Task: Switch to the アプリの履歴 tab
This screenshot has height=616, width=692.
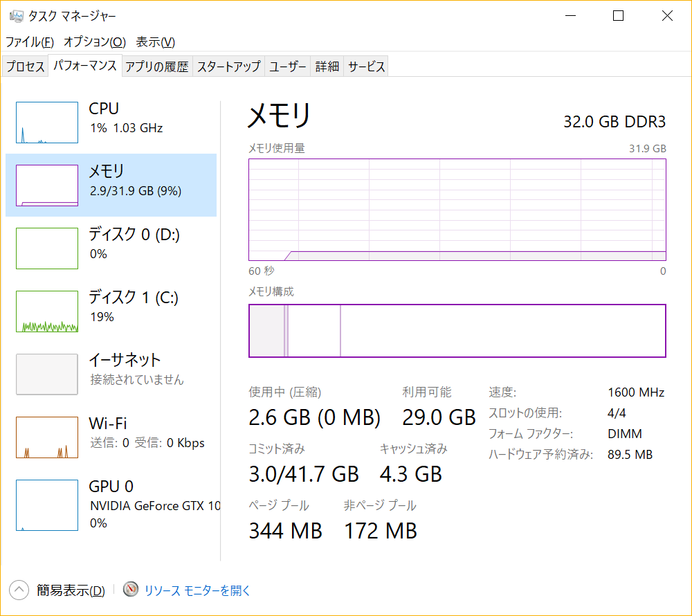Action: point(157,66)
